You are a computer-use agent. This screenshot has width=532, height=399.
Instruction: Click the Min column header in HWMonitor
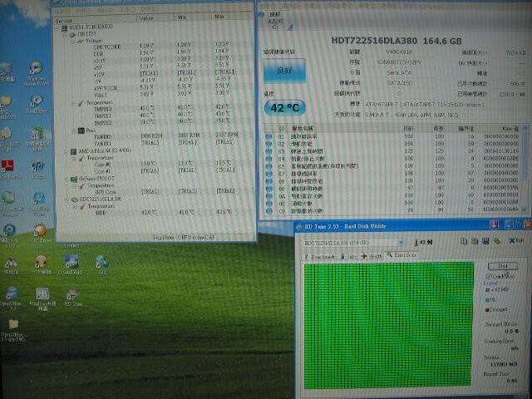click(x=191, y=17)
